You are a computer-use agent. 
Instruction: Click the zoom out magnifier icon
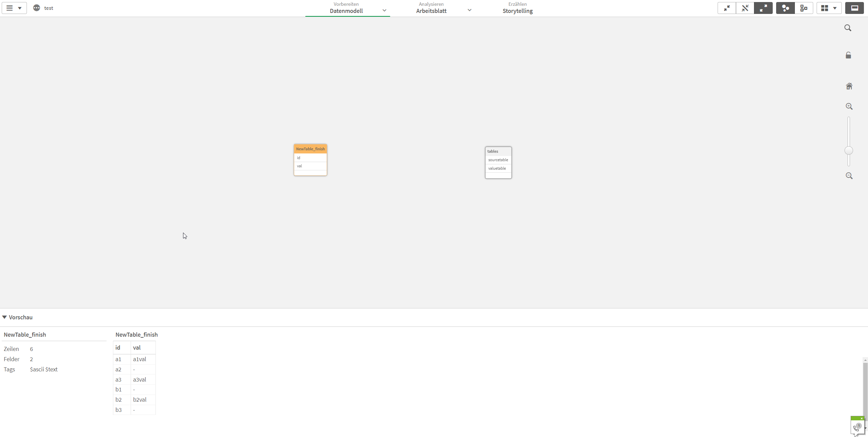849,176
